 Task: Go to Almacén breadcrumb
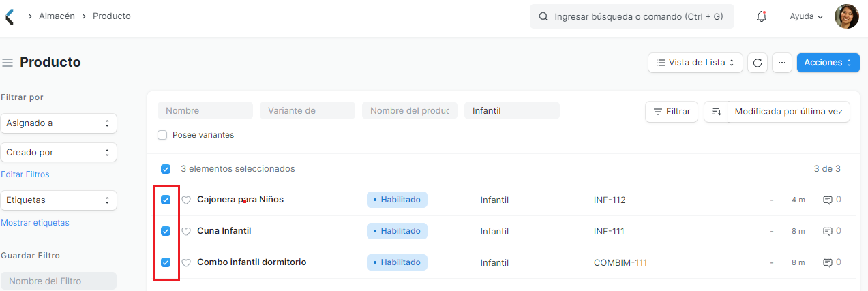coord(57,16)
